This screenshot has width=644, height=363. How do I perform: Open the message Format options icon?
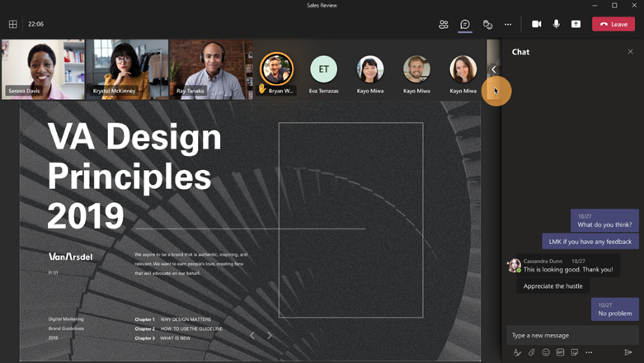[x=518, y=352]
